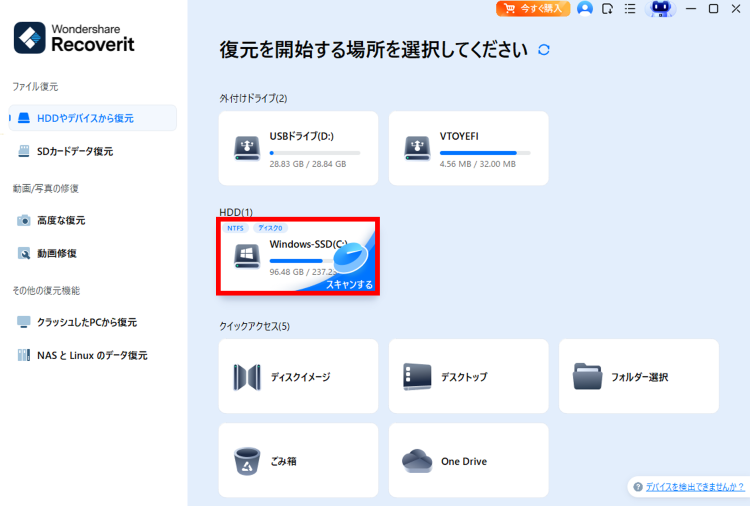Select the VTOYEFI drive card
This screenshot has width=750, height=506.
pyautogui.click(x=469, y=148)
